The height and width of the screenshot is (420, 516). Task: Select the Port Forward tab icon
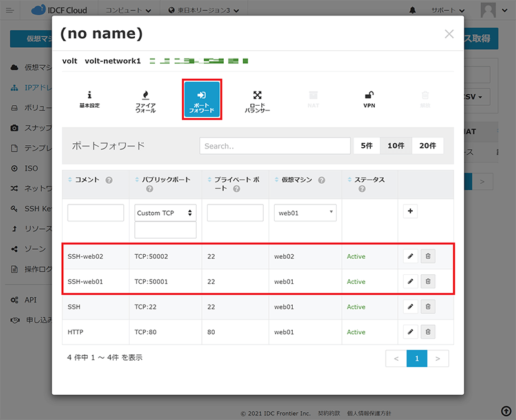[x=203, y=99]
